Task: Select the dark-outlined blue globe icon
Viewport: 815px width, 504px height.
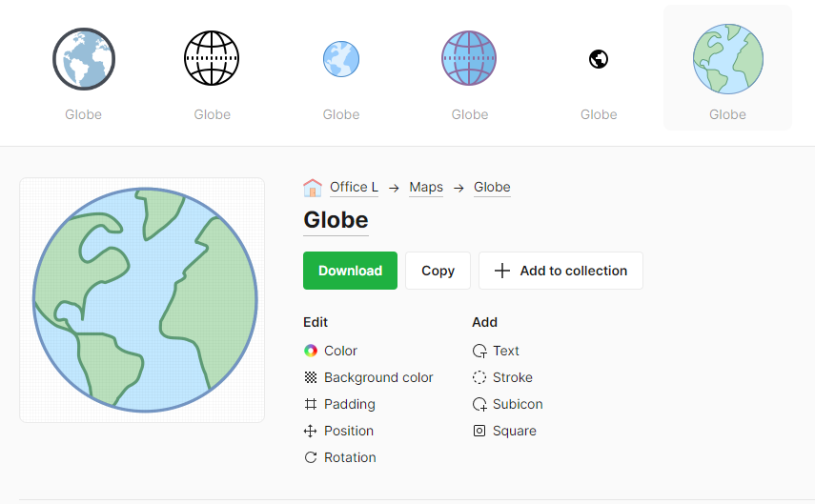Action: [84, 59]
